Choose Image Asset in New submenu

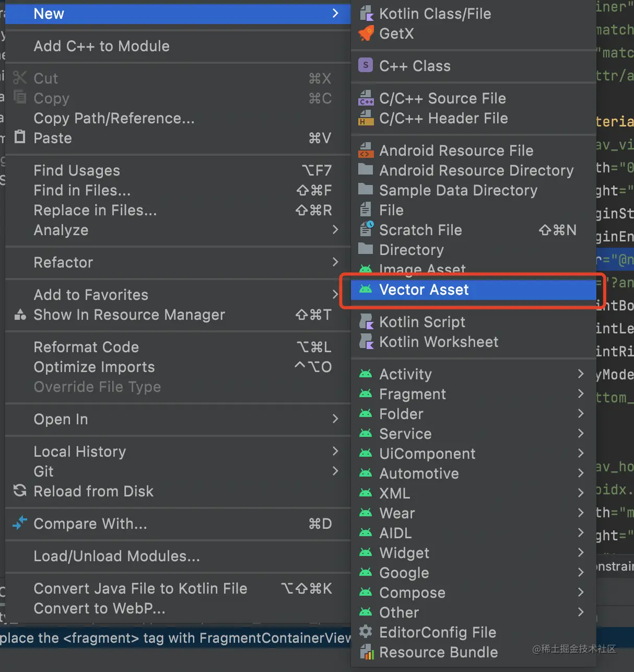point(474,269)
